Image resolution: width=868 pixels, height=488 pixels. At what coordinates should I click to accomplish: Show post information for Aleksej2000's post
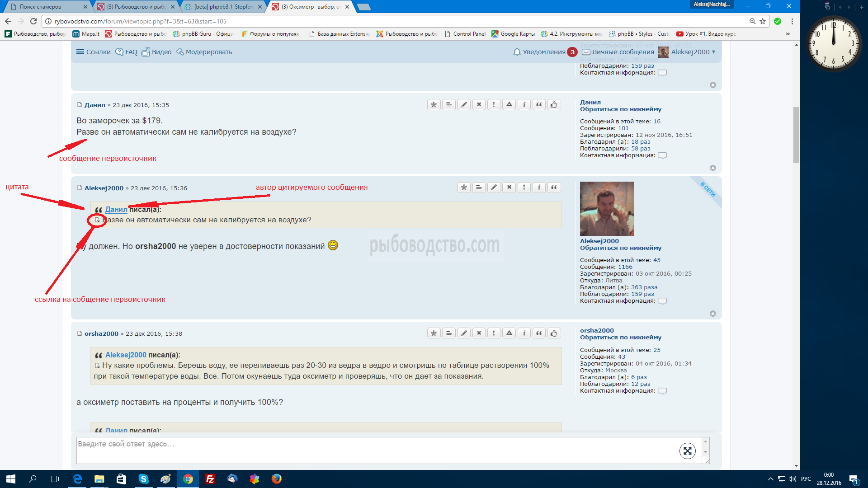click(539, 188)
